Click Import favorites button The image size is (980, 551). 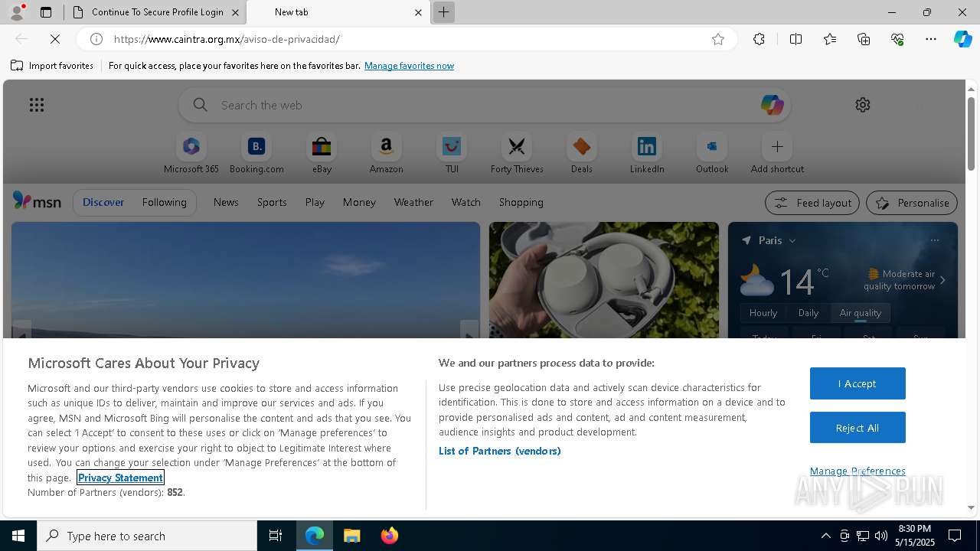point(52,66)
